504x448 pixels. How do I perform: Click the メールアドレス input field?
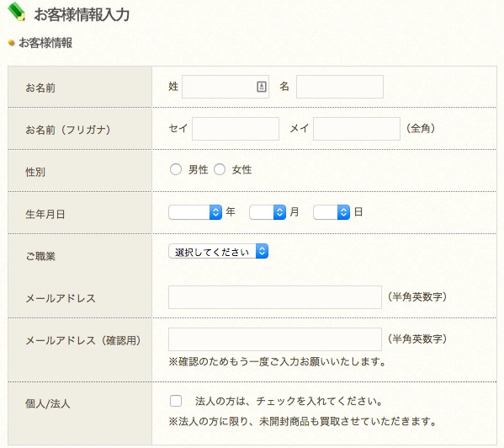pos(275,297)
